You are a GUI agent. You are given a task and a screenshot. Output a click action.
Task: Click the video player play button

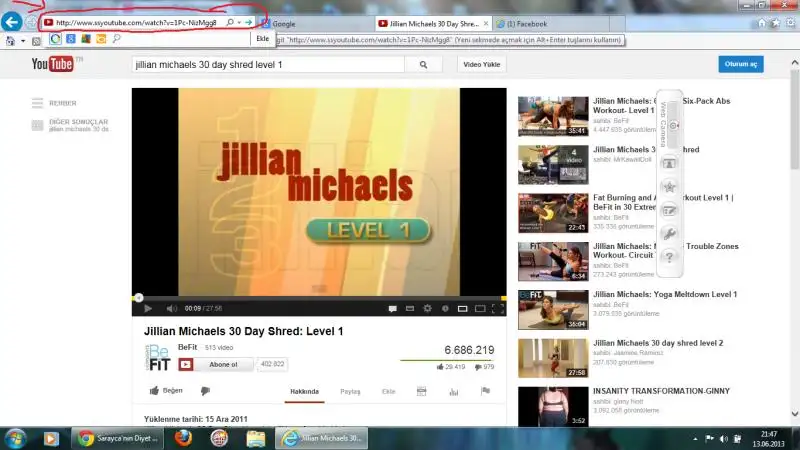149,308
